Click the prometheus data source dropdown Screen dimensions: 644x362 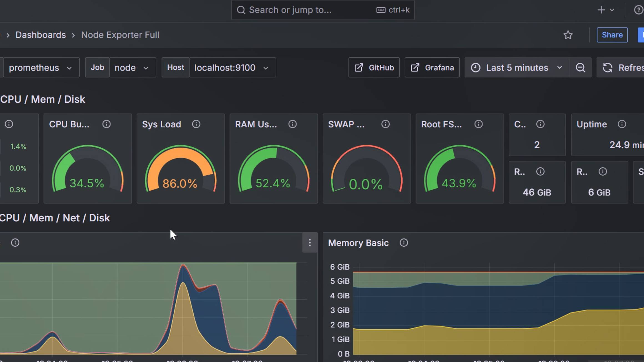coord(39,68)
